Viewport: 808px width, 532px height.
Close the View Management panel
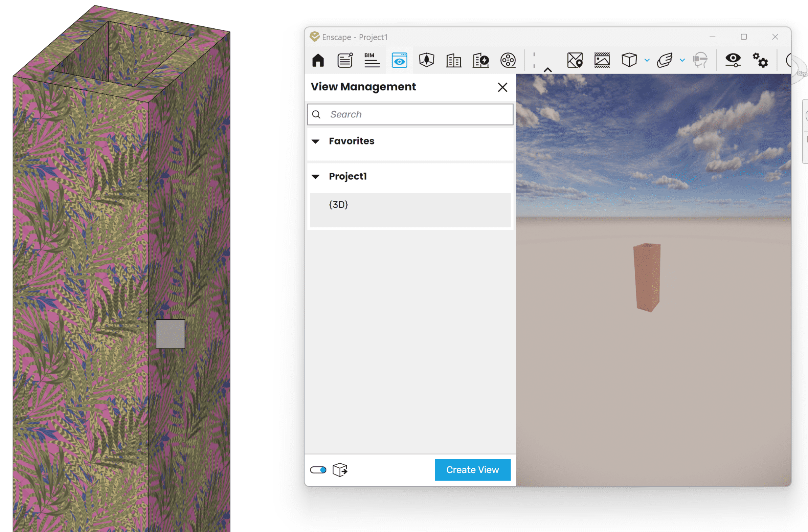click(502, 87)
